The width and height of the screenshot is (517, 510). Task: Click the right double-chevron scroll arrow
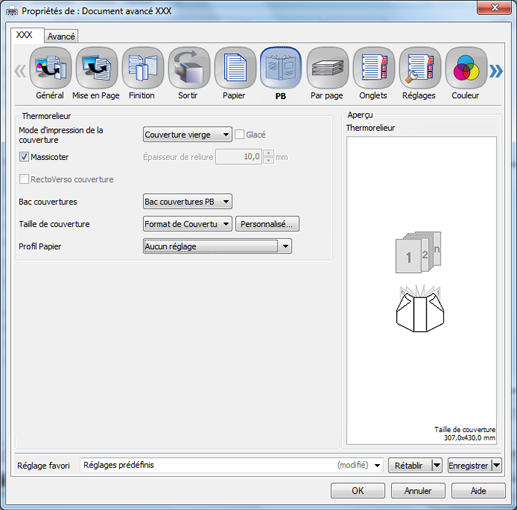pyautogui.click(x=496, y=71)
